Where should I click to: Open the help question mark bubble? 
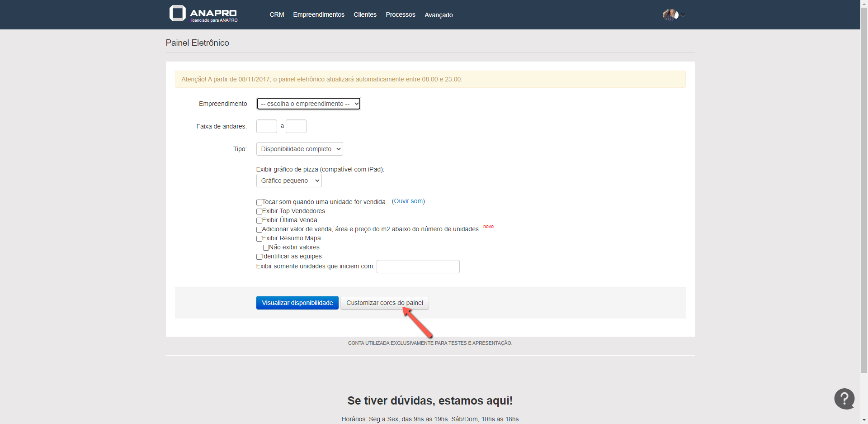(x=844, y=399)
